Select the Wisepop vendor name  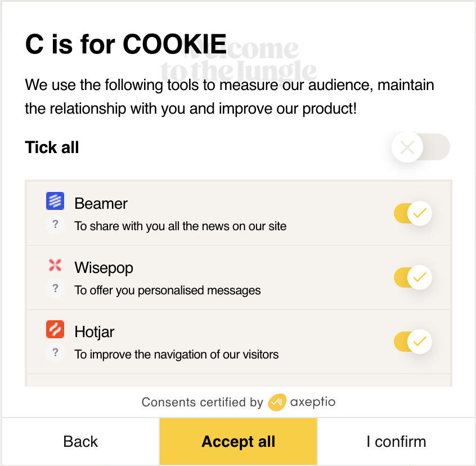(104, 267)
